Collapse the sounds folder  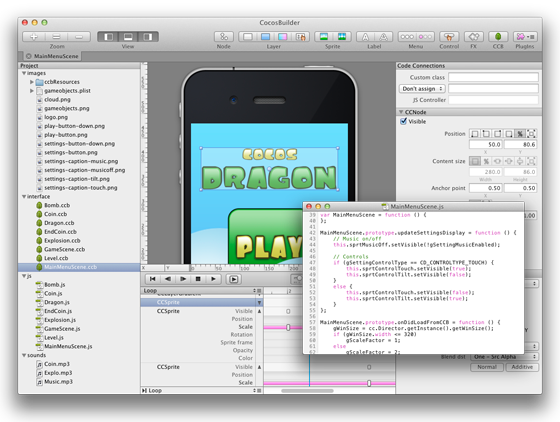pos(24,355)
